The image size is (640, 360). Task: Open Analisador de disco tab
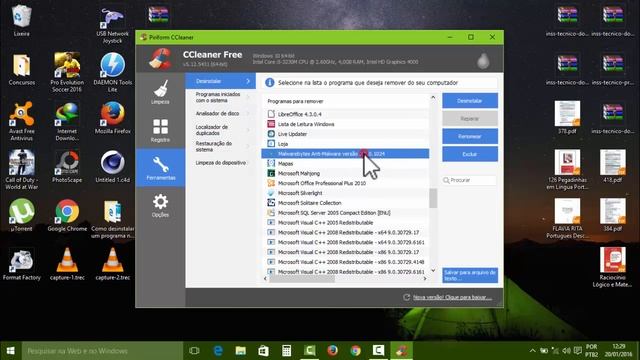click(220, 113)
